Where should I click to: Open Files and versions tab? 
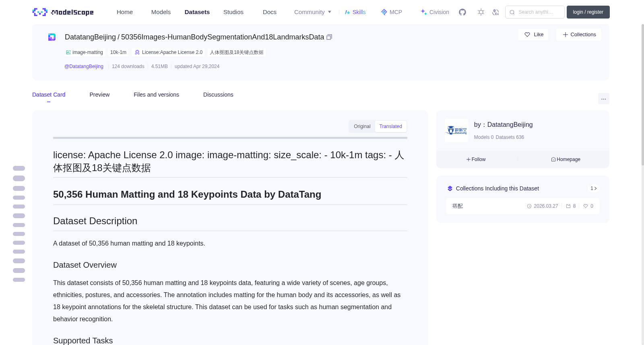pyautogui.click(x=156, y=95)
